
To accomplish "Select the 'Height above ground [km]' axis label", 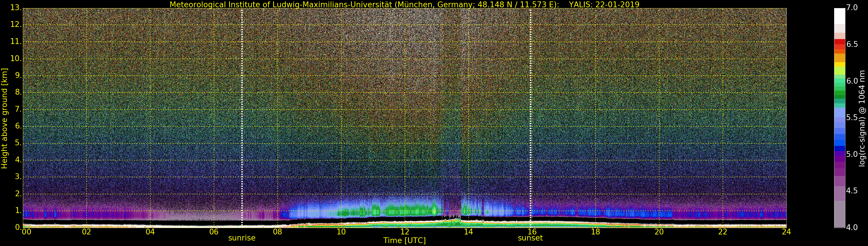I will 4,118.
